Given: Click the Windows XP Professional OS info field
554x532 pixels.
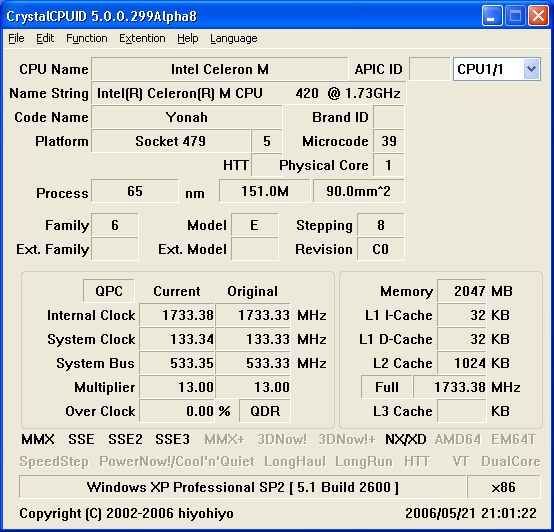Looking at the screenshot, I should 242,487.
